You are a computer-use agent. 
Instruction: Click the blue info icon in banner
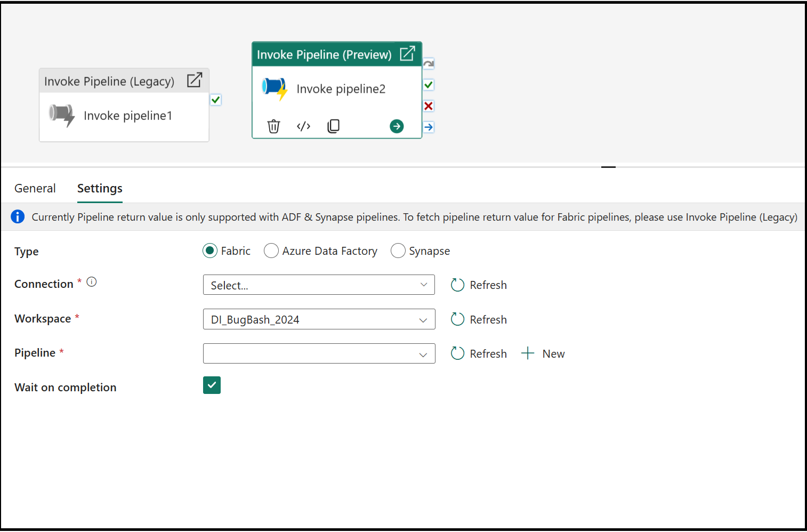pyautogui.click(x=18, y=216)
